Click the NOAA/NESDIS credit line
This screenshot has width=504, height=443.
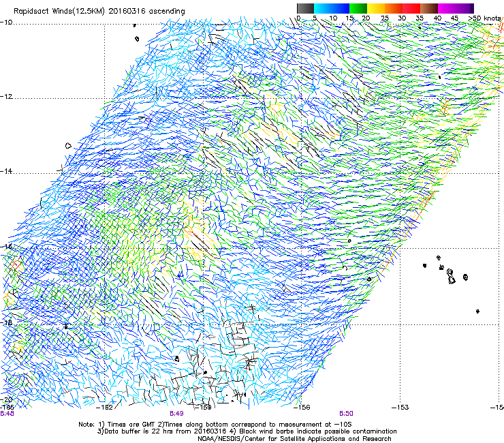click(x=294, y=439)
